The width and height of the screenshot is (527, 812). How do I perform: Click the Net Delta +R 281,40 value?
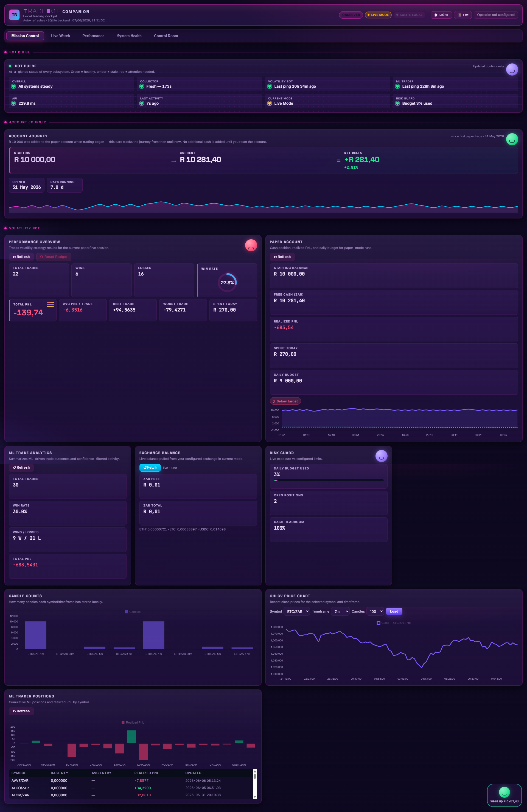pos(362,160)
